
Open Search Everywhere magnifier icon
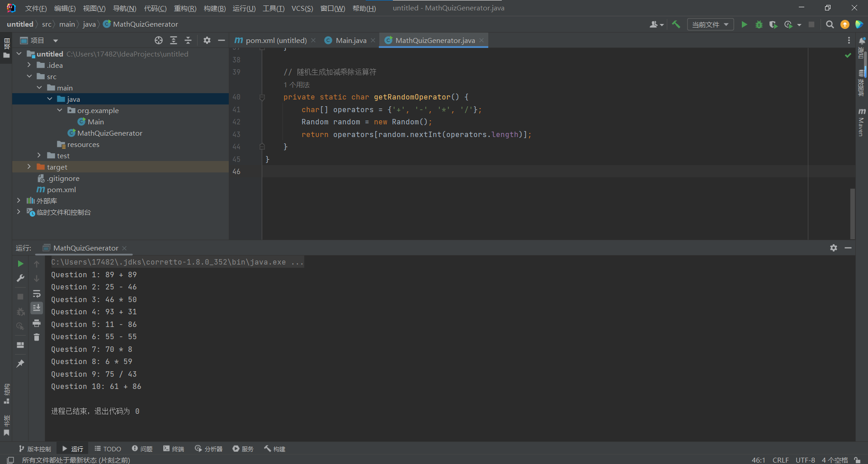pos(830,24)
